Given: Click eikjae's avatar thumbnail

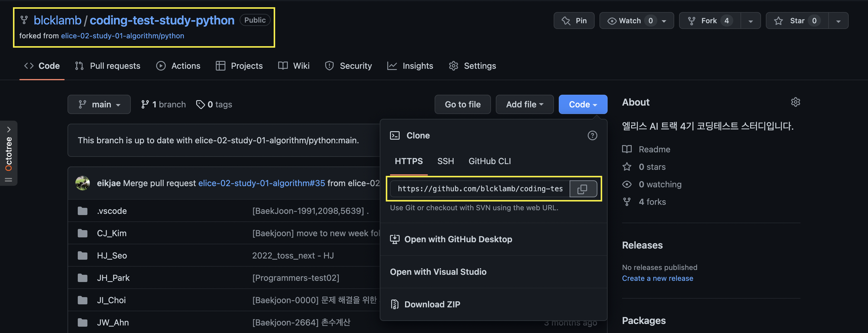Looking at the screenshot, I should coord(83,183).
